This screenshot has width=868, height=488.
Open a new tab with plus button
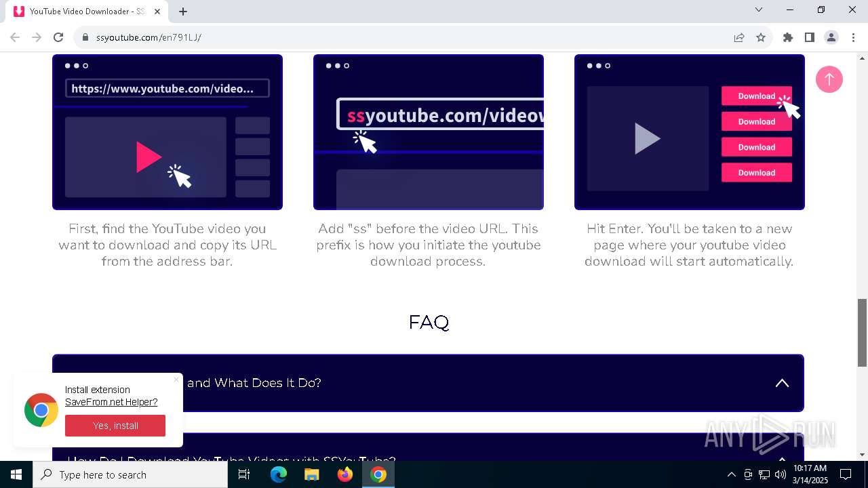(183, 12)
